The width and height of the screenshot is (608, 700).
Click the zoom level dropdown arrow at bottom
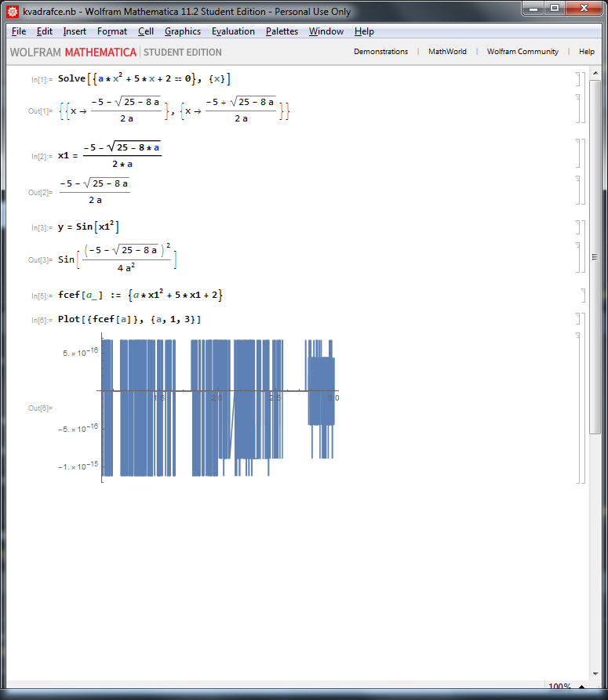[581, 686]
